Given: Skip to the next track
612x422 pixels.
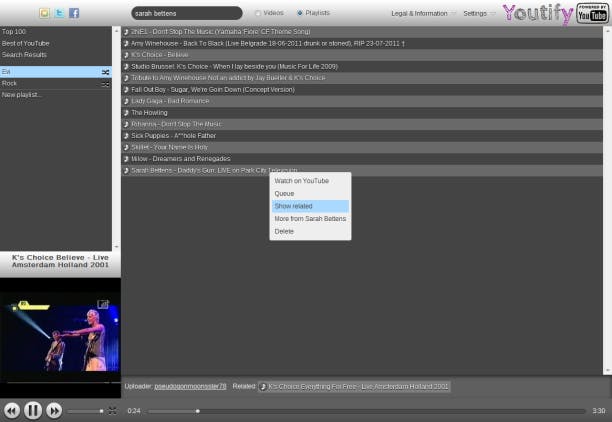Looking at the screenshot, I should pyautogui.click(x=54, y=411).
